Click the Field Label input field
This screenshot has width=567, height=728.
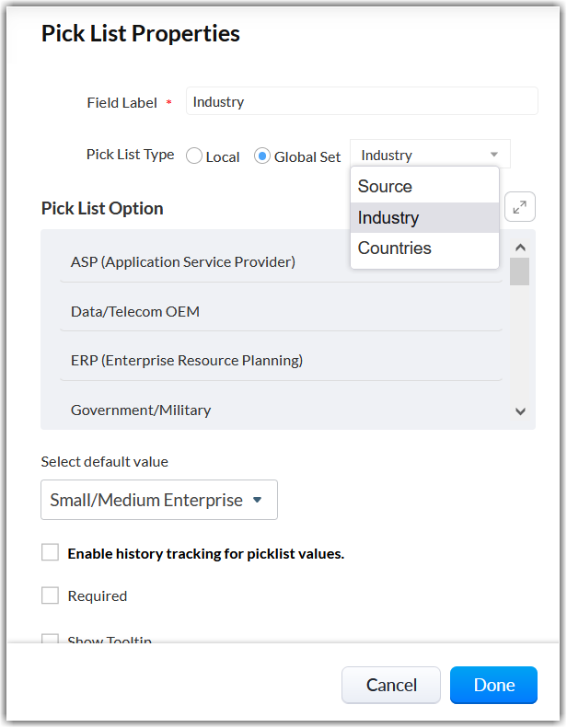pyautogui.click(x=361, y=101)
